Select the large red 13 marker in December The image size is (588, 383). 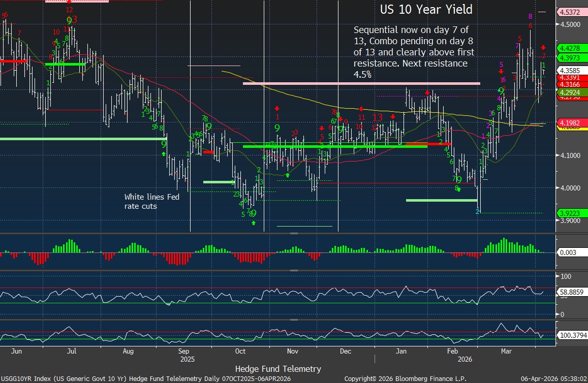coord(378,117)
